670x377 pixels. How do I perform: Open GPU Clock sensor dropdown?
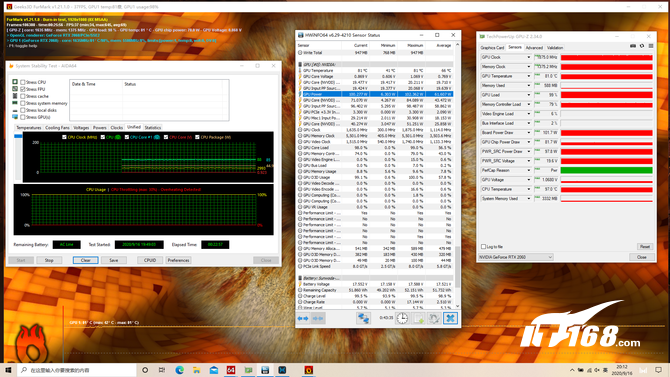(x=529, y=57)
